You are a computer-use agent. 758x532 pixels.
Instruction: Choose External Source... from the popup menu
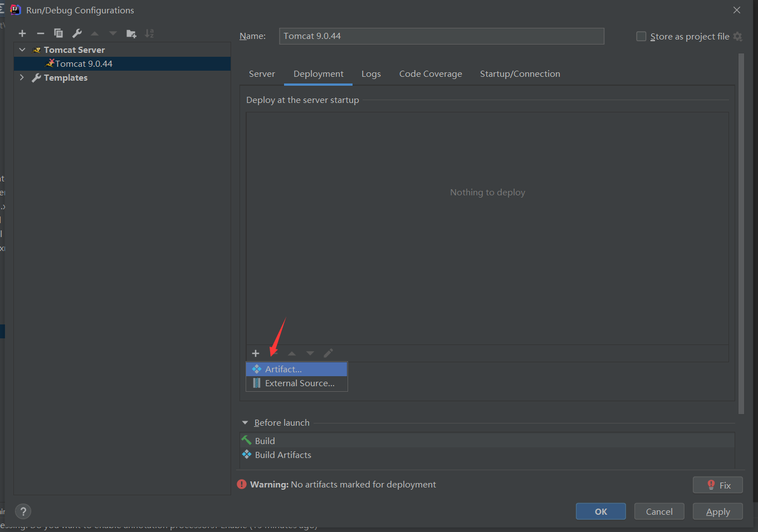click(297, 383)
